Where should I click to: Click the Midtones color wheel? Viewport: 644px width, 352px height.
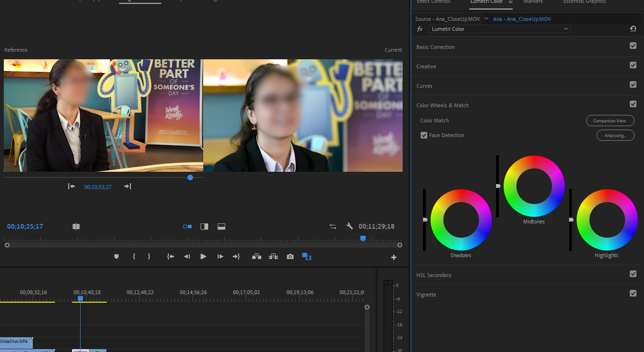pyautogui.click(x=534, y=186)
